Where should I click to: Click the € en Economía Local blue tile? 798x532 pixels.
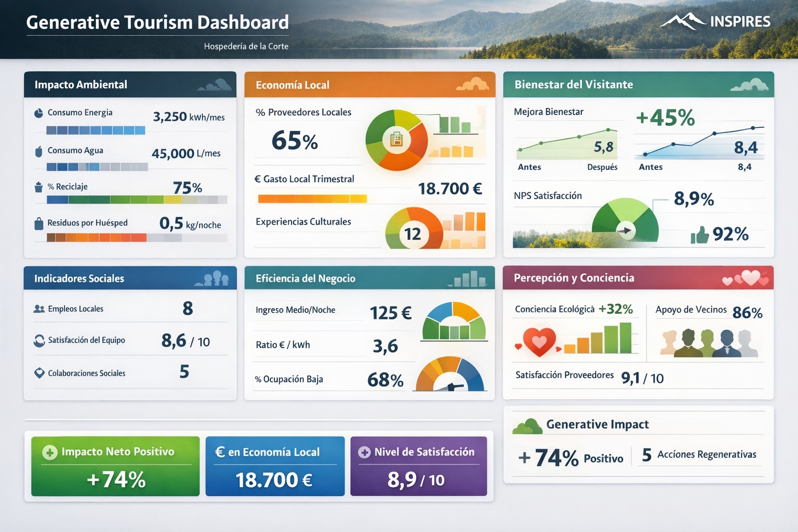pyautogui.click(x=275, y=466)
